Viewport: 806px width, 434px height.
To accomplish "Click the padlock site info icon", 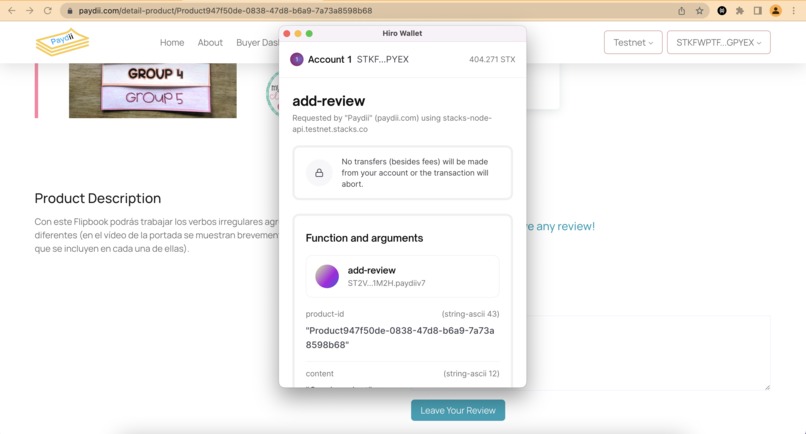I will pyautogui.click(x=70, y=11).
